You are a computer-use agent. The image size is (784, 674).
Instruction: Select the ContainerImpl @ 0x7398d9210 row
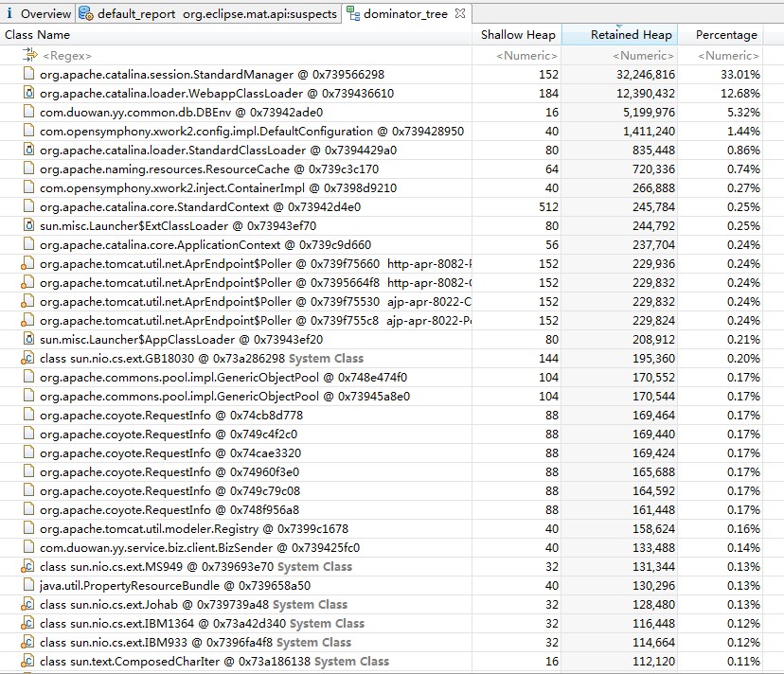[x=382, y=188]
